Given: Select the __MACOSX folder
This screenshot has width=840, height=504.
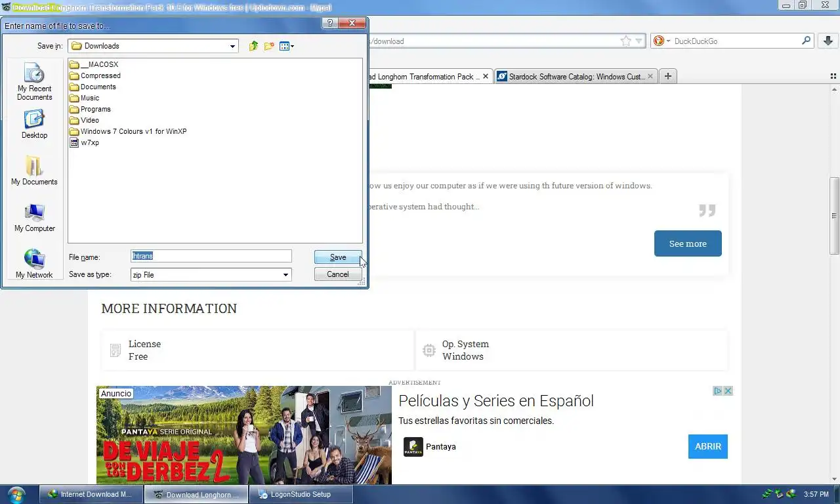Looking at the screenshot, I should point(94,64).
